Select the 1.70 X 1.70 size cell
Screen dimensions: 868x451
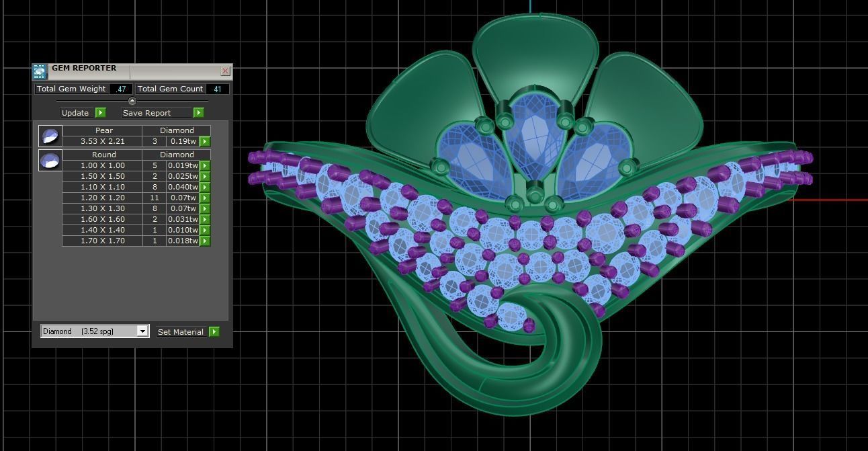click(102, 241)
